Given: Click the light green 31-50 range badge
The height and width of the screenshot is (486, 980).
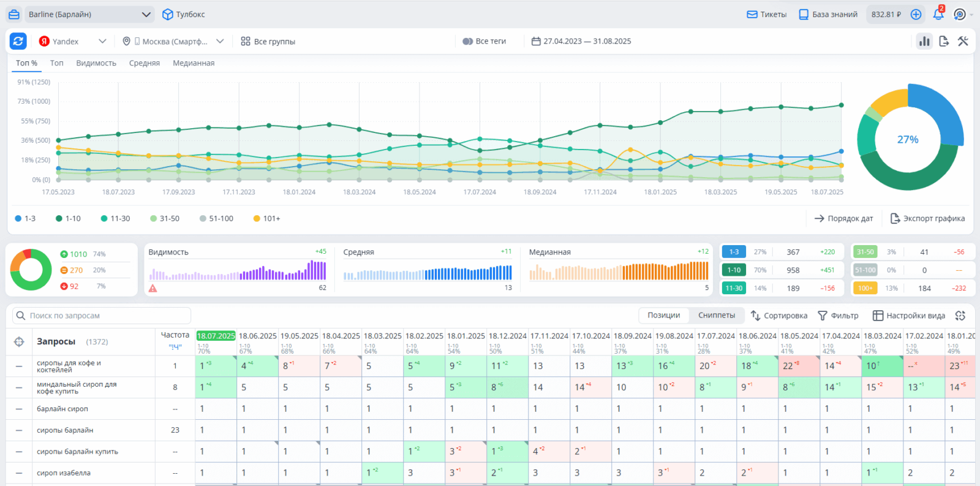Looking at the screenshot, I should coord(865,252).
